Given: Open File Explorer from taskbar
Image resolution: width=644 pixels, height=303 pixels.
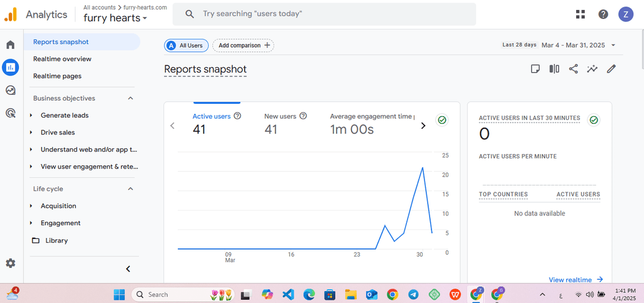Looking at the screenshot, I should [351, 294].
